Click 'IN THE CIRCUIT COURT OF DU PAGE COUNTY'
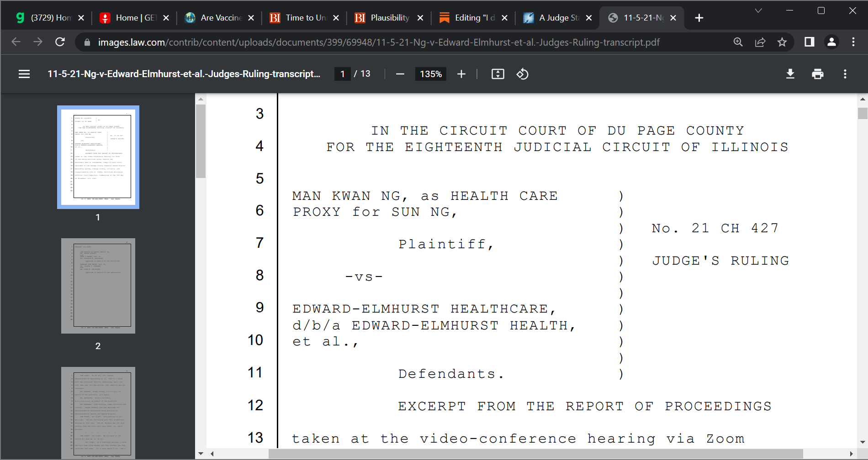This screenshot has width=868, height=460. pyautogui.click(x=557, y=131)
